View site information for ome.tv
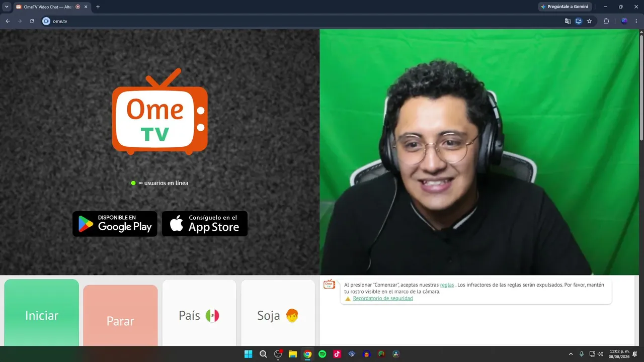Viewport: 644px width, 362px height. [x=46, y=21]
